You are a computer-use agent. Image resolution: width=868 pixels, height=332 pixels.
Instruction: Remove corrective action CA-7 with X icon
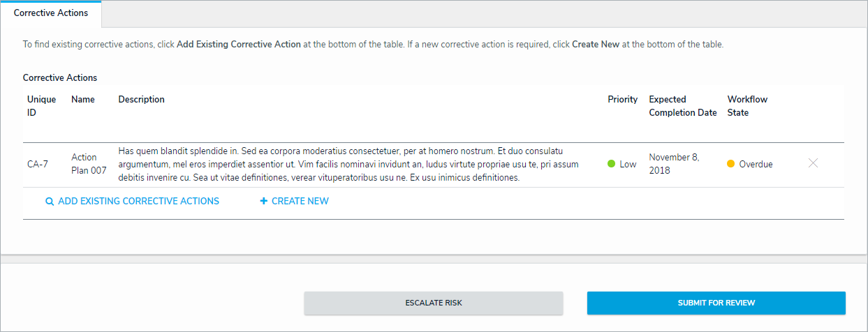pyautogui.click(x=813, y=163)
